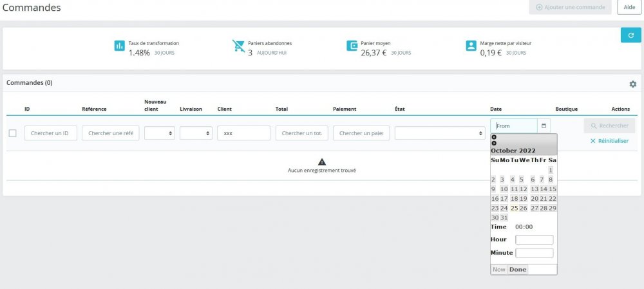This screenshot has width=644, height=289.
Task: Open the Nouveau client filter dropdown
Action: coord(159,133)
